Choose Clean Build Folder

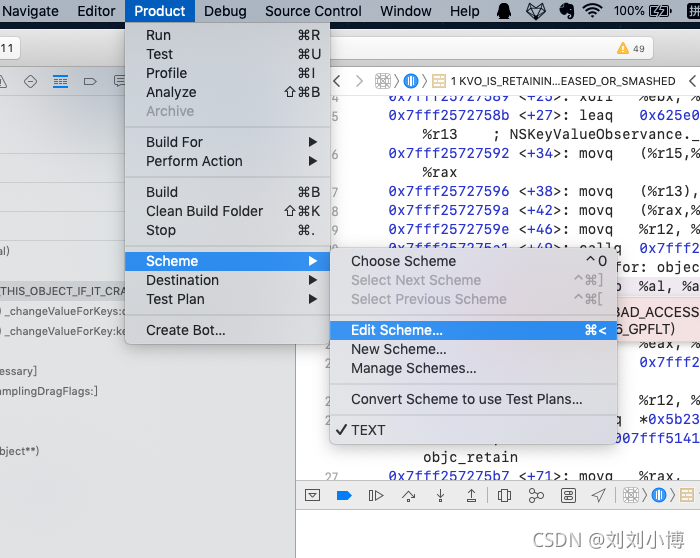click(228, 211)
